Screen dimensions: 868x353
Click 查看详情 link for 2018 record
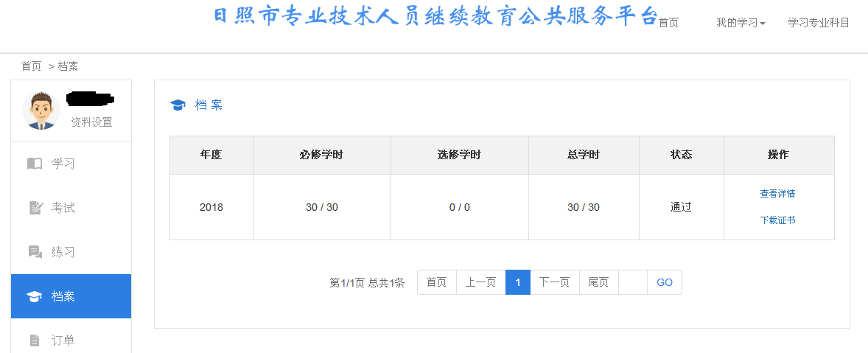click(x=777, y=194)
